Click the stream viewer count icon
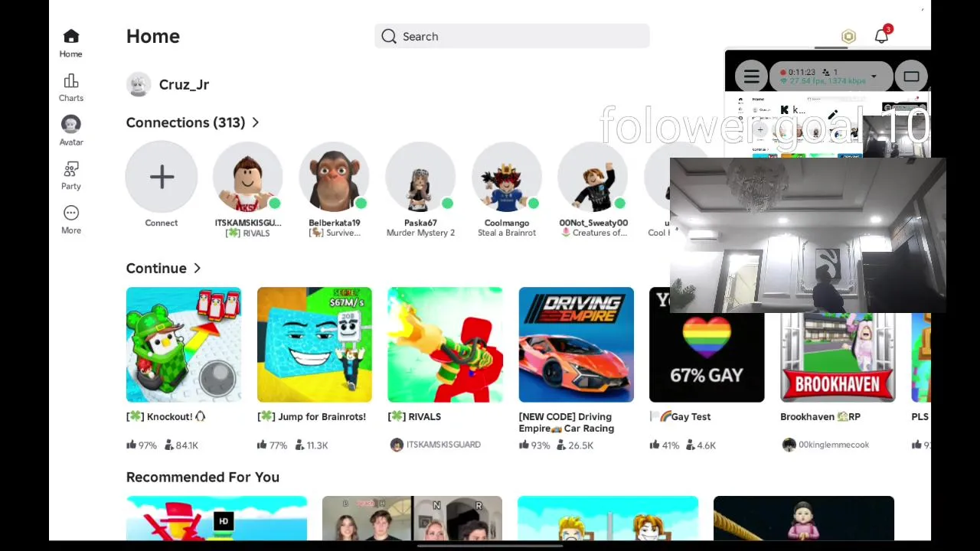The height and width of the screenshot is (551, 980). [825, 72]
